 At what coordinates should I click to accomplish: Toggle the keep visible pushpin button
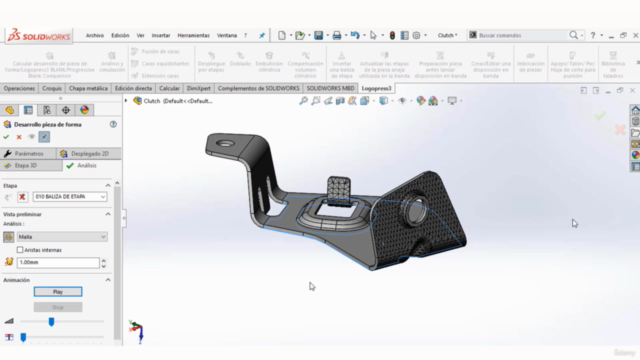44,137
